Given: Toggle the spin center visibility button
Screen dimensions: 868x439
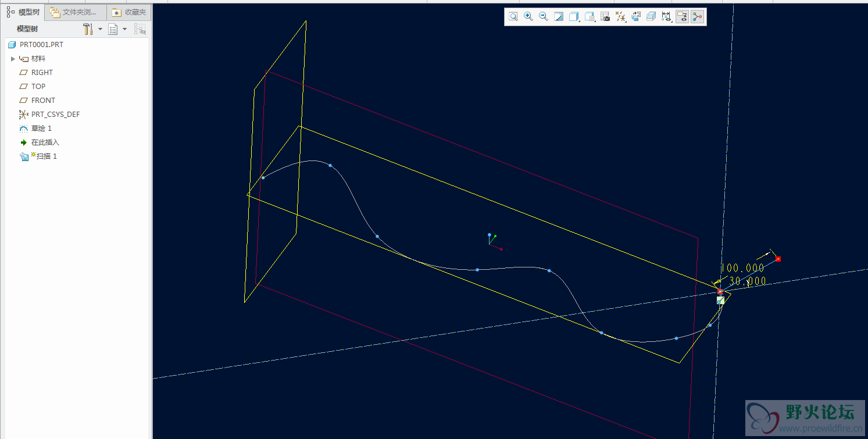Looking at the screenshot, I should pyautogui.click(x=683, y=17).
